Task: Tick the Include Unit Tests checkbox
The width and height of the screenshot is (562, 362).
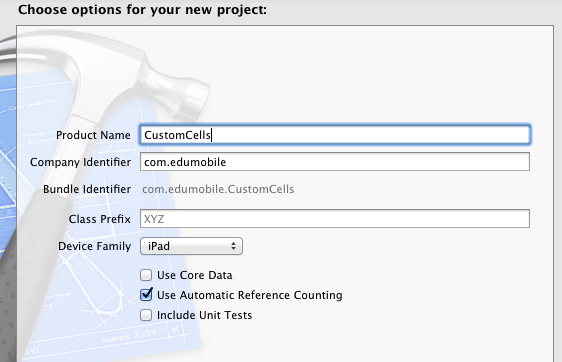Action: [146, 315]
